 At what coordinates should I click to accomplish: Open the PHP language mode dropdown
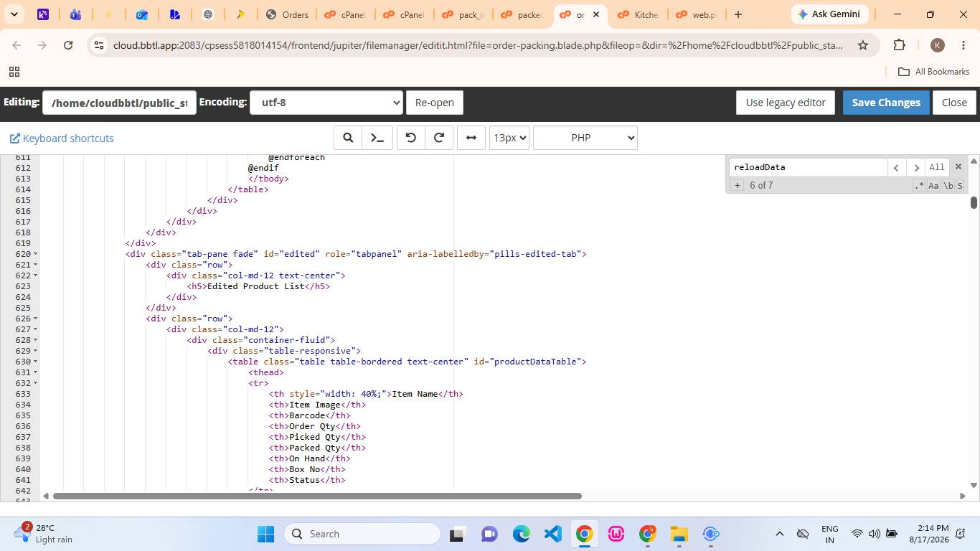click(x=585, y=138)
